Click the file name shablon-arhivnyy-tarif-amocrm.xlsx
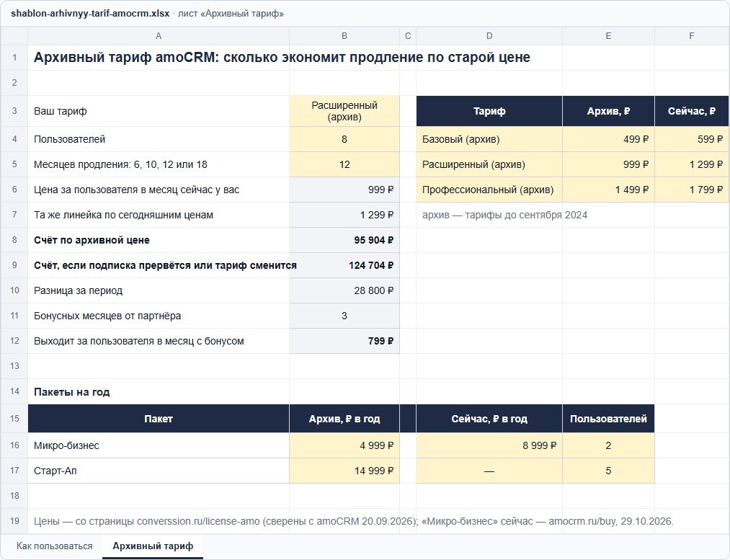Viewport: 730px width, 560px height. [x=90, y=14]
